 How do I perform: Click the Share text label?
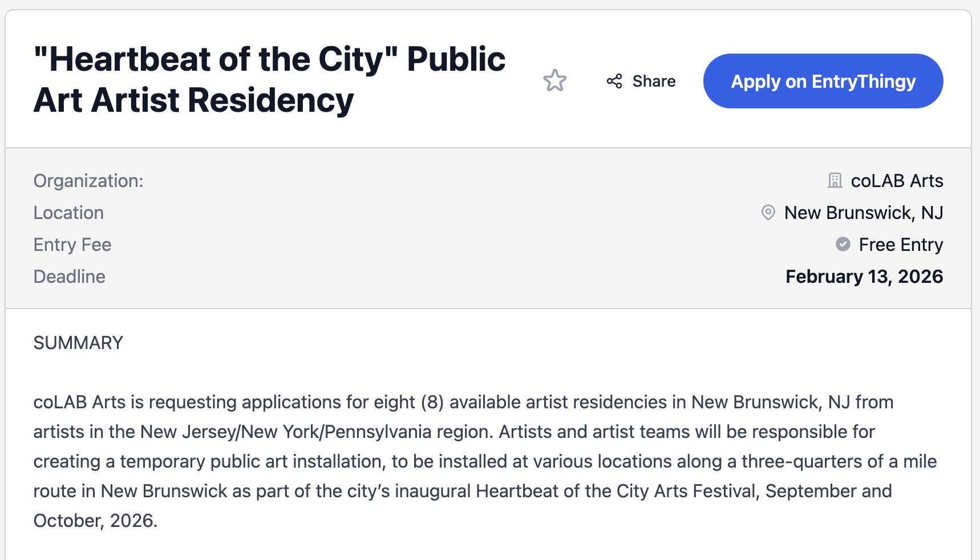tap(654, 81)
